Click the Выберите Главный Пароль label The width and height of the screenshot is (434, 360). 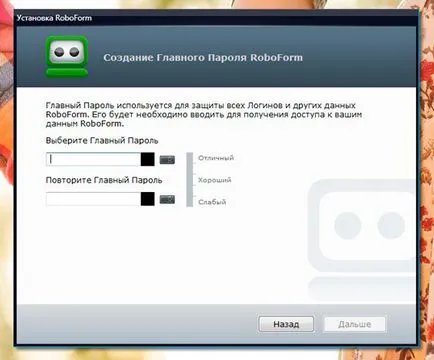pos(102,141)
